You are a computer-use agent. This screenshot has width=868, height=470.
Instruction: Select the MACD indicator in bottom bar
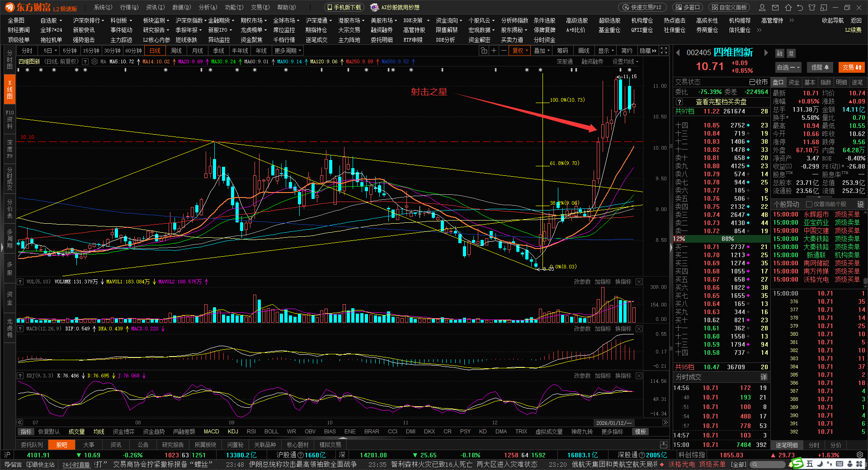(211, 432)
